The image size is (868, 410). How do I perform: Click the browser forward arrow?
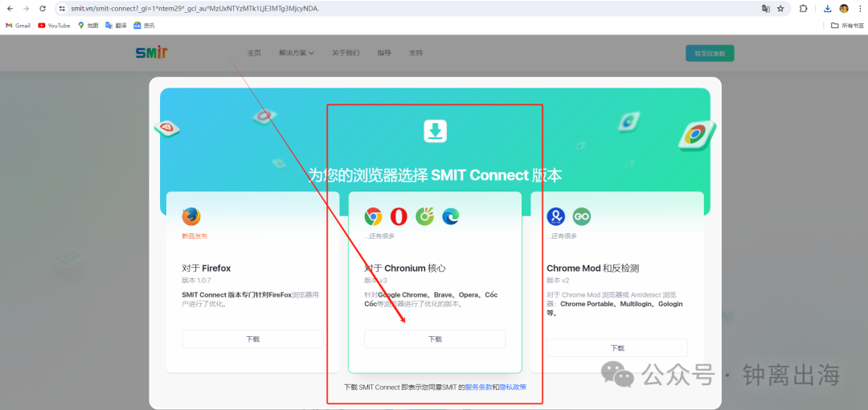pyautogui.click(x=26, y=8)
